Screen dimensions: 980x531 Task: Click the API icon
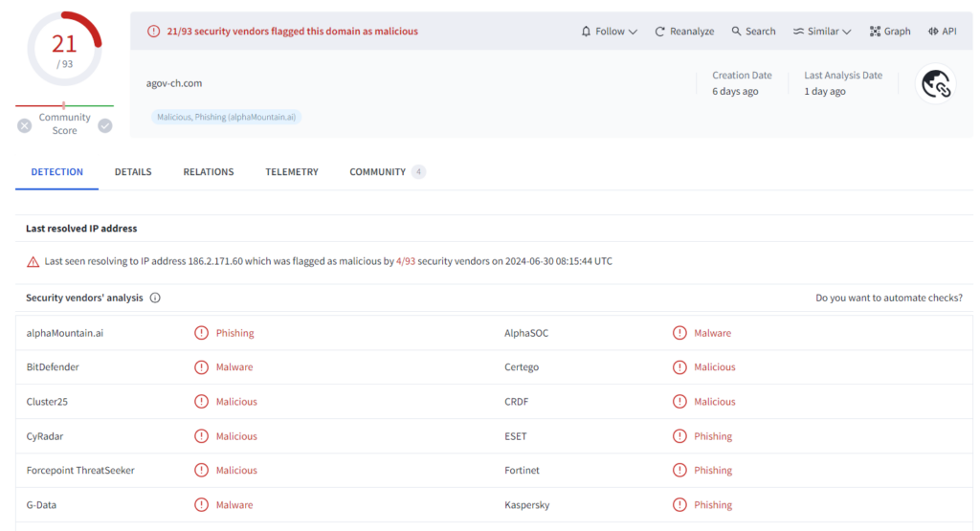point(933,32)
